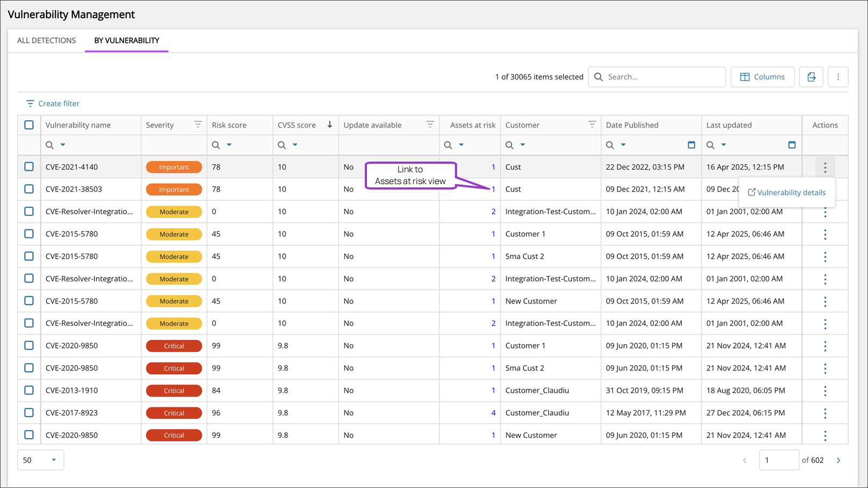Select the CVE-2017-8923 row checkbox
This screenshot has width=868, height=488.
[x=29, y=413]
